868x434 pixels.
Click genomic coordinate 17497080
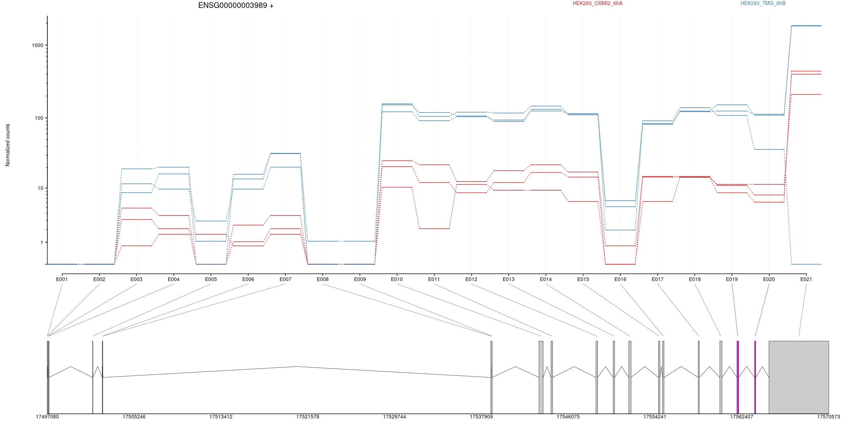[47, 417]
